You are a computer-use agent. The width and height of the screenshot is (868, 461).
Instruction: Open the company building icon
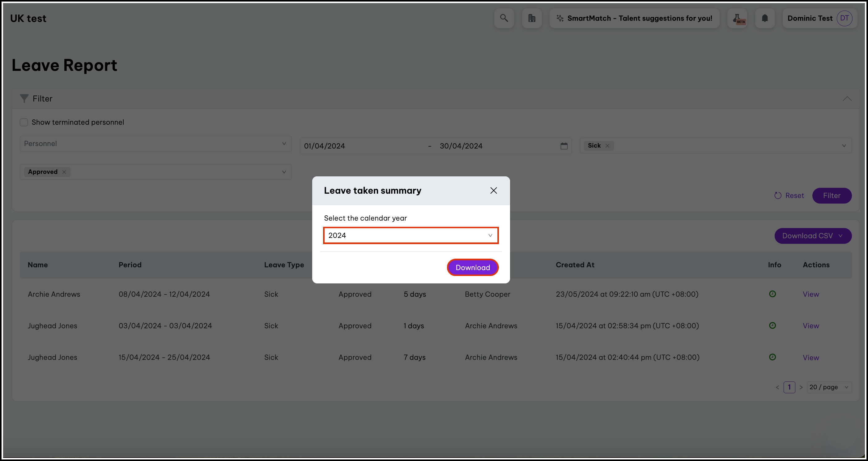coord(532,18)
